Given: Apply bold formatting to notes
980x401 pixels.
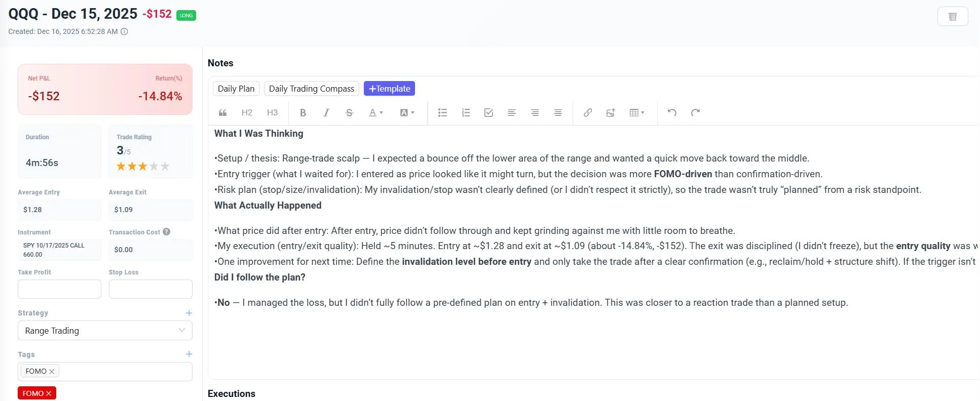Looking at the screenshot, I should pos(303,113).
